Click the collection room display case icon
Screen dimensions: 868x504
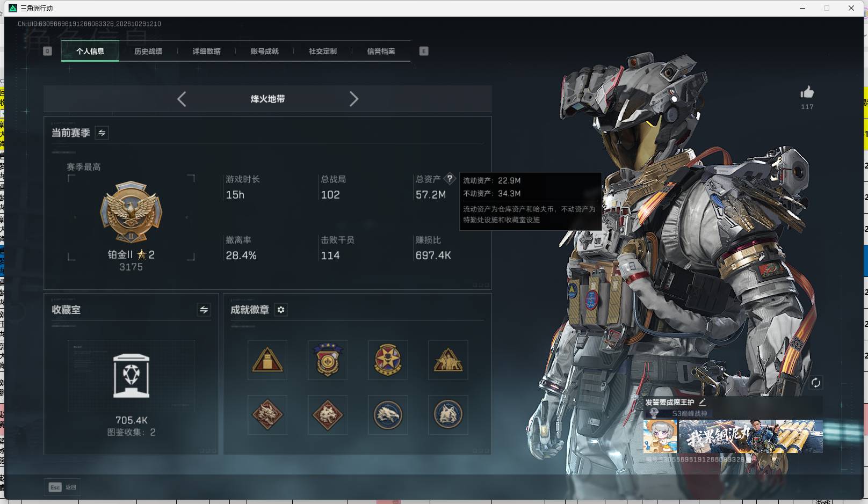point(132,376)
